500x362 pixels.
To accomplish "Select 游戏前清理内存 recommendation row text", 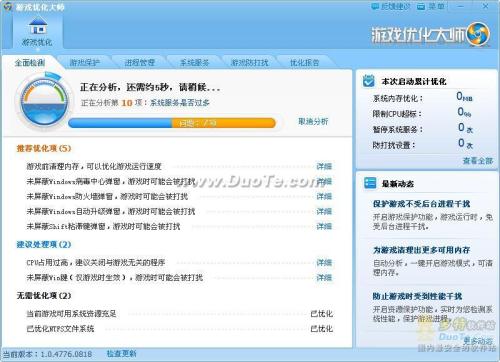I will pyautogui.click(x=94, y=166).
